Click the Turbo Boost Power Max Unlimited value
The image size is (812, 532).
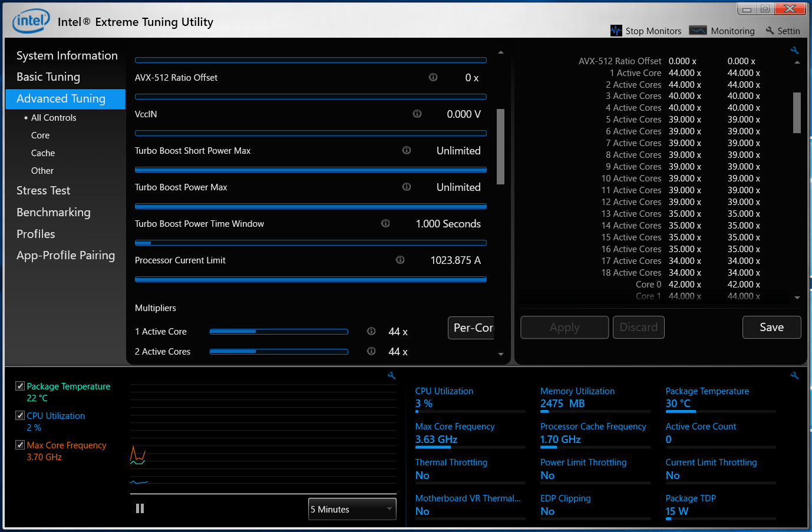tap(458, 187)
